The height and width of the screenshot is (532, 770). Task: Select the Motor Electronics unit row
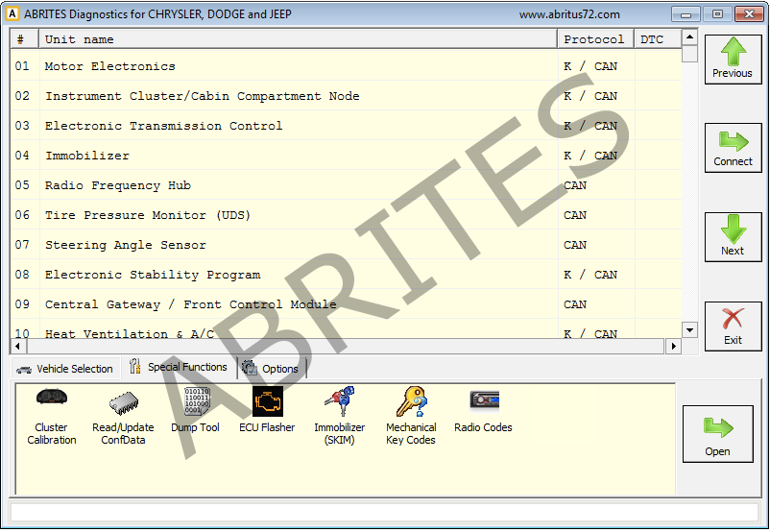pos(346,66)
